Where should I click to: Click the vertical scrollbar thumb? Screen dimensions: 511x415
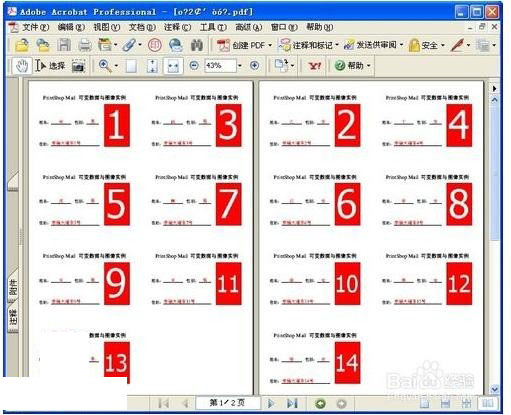495,172
